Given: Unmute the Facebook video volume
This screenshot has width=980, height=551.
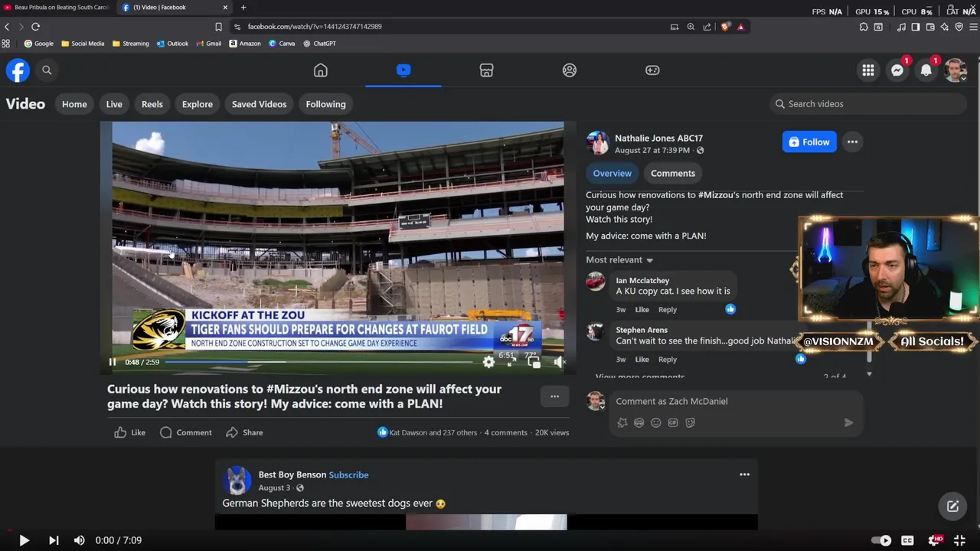Looking at the screenshot, I should (x=558, y=362).
